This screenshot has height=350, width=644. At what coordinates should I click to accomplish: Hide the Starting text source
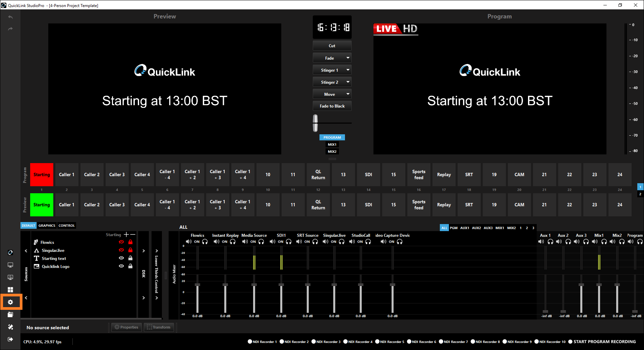click(x=121, y=258)
